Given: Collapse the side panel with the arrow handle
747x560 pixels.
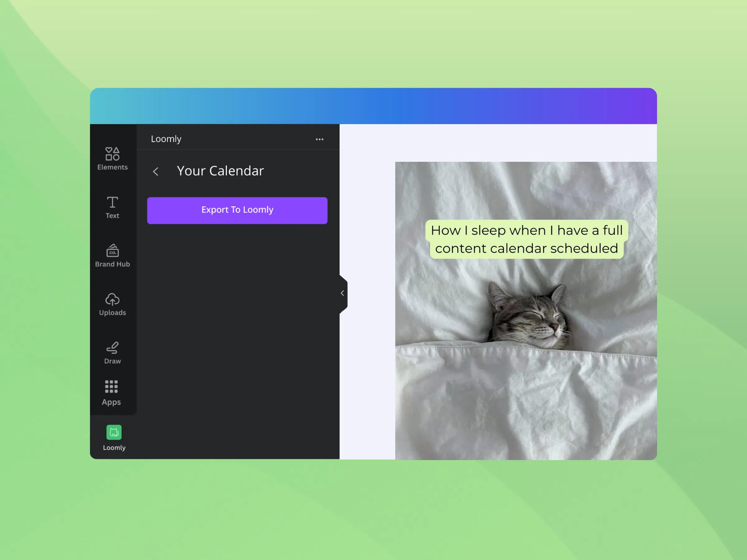Looking at the screenshot, I should tap(343, 293).
